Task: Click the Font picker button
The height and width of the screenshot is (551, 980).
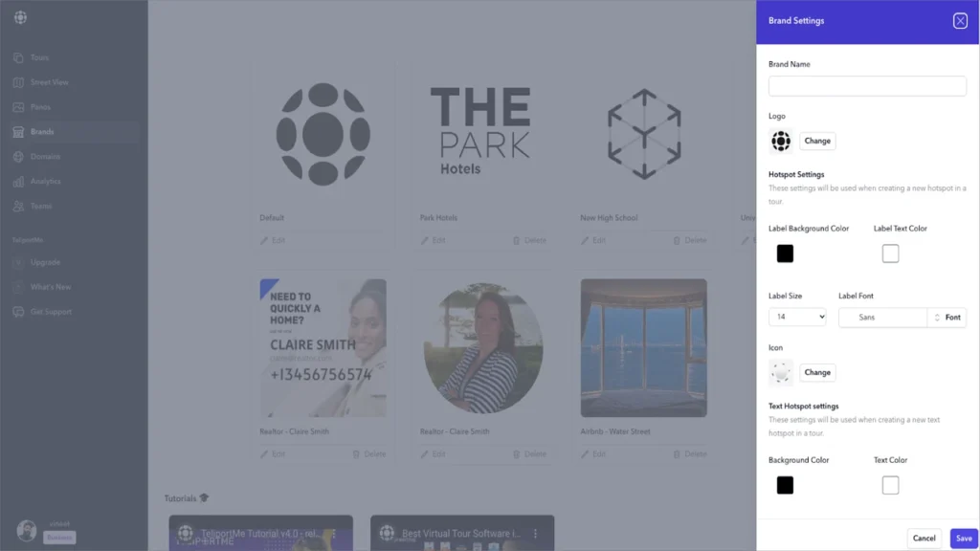Action: tap(947, 318)
